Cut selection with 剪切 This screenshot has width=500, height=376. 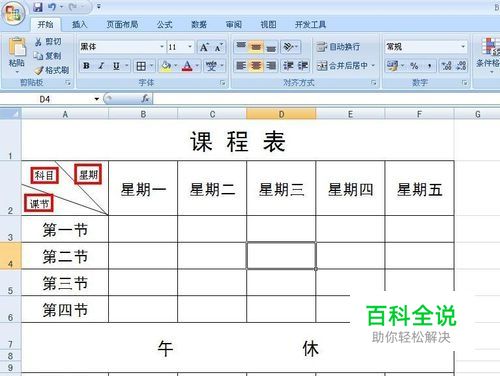pos(48,42)
